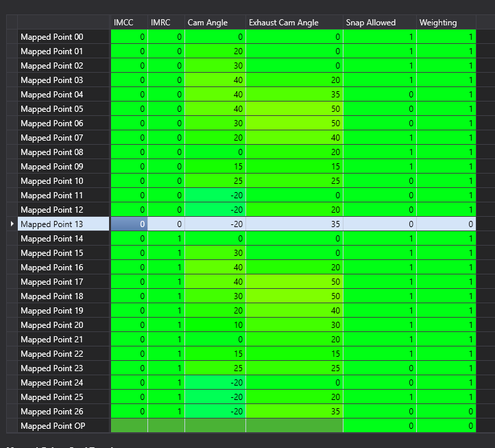Click Cam Angle cell for Mapped Point 10
The image size is (495, 448).
tap(215, 181)
